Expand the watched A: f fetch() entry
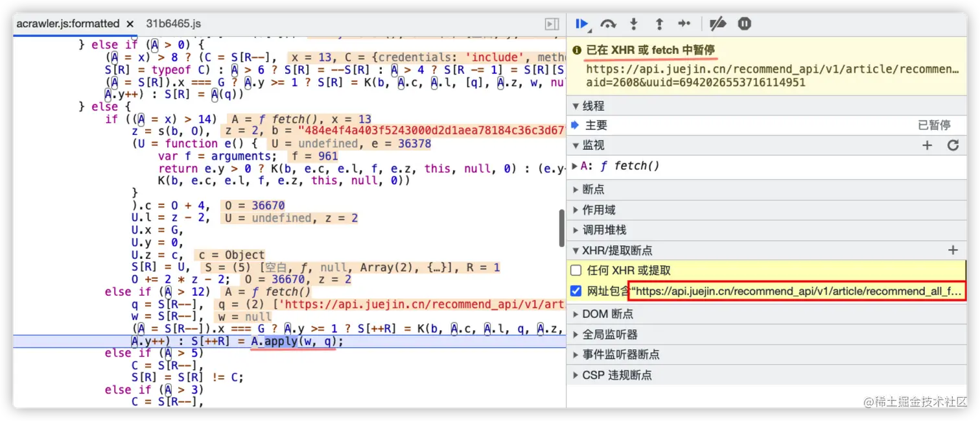 575,166
